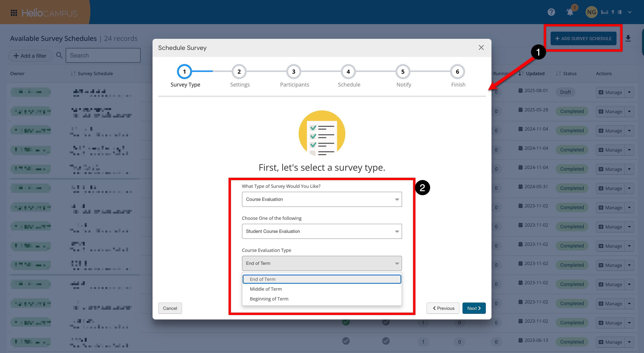Open the notifications bell icon
Screen dimensions: 644x353
(570, 12)
